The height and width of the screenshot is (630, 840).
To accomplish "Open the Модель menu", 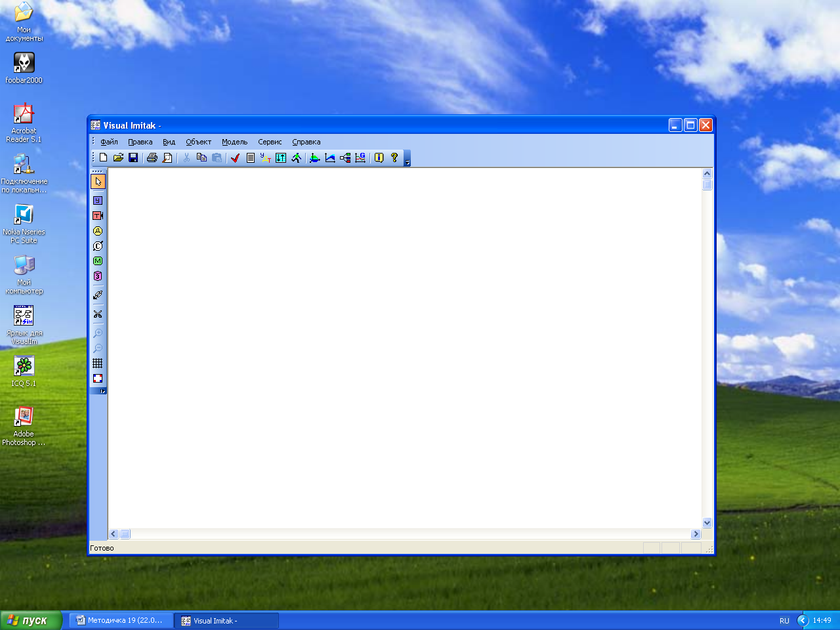I will [x=234, y=142].
